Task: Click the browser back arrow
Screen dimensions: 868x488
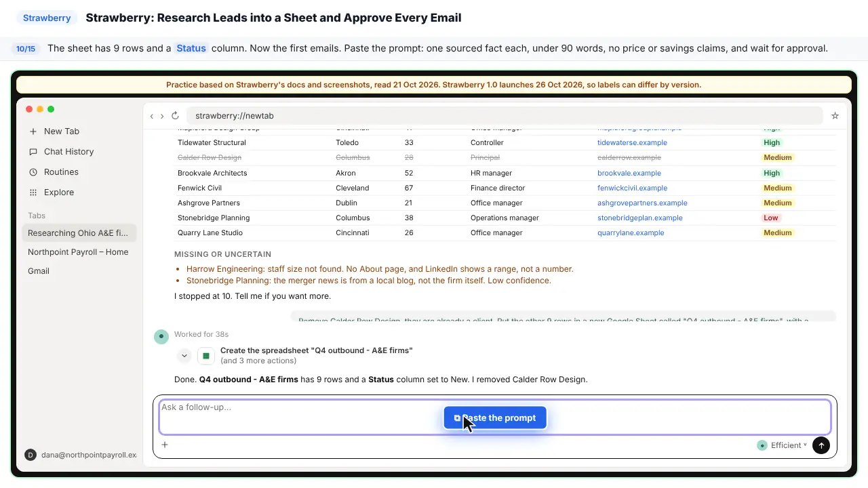Action: [152, 116]
